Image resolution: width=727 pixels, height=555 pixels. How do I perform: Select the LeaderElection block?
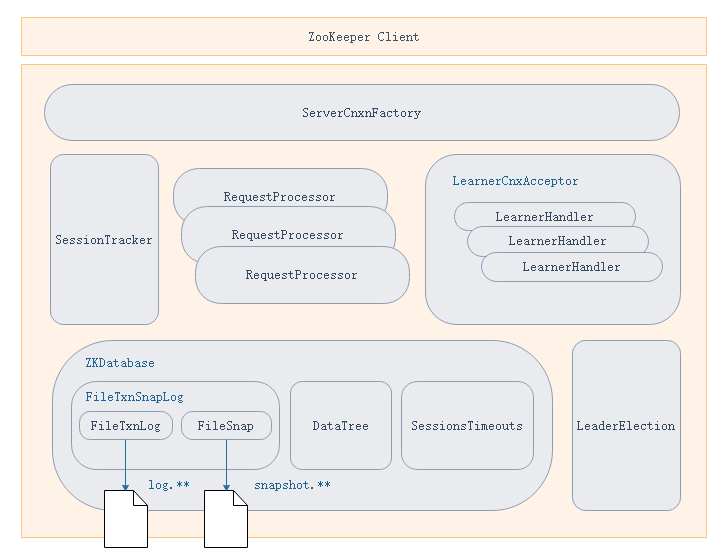626,425
